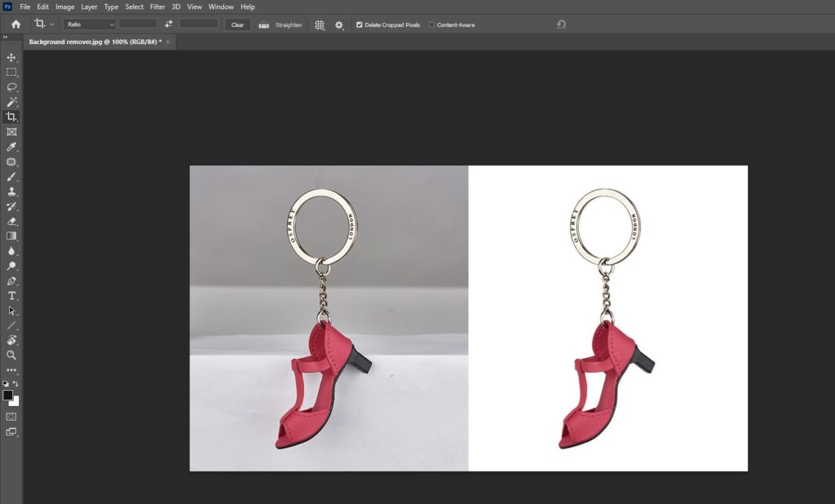Select the Eyedropper tool
This screenshot has width=835, height=504.
click(11, 148)
